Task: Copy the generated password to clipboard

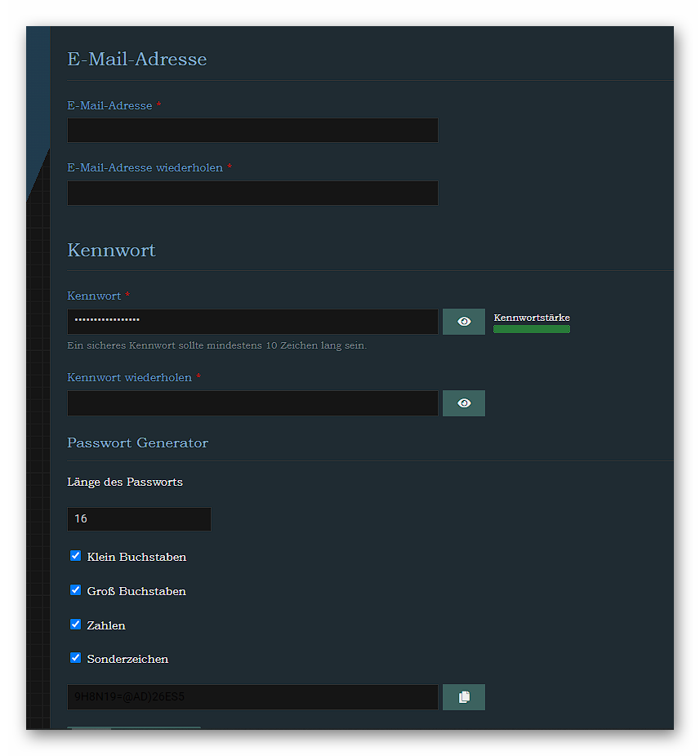Action: click(464, 697)
